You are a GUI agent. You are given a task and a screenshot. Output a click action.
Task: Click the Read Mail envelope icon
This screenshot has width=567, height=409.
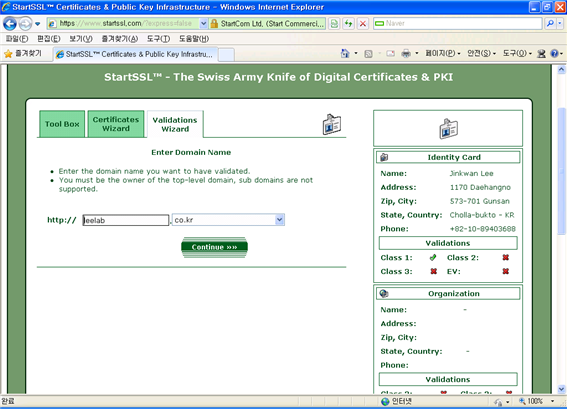[x=390, y=54]
